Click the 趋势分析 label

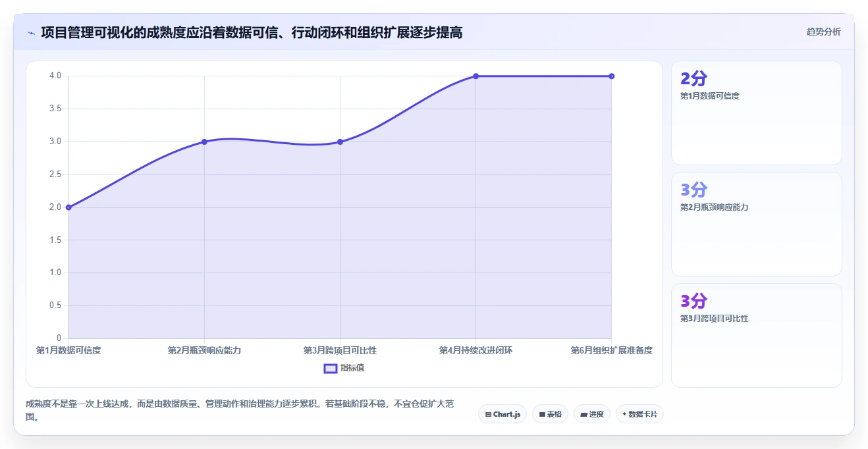(x=823, y=32)
